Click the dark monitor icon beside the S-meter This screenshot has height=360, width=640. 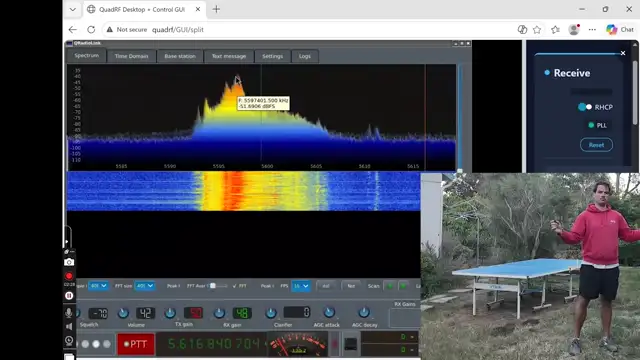tap(351, 344)
